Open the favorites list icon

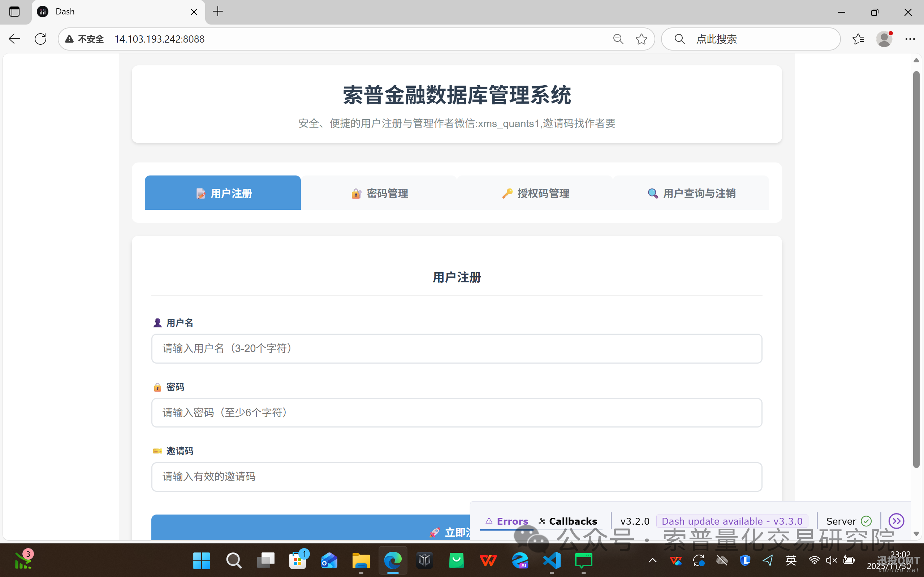tap(858, 39)
